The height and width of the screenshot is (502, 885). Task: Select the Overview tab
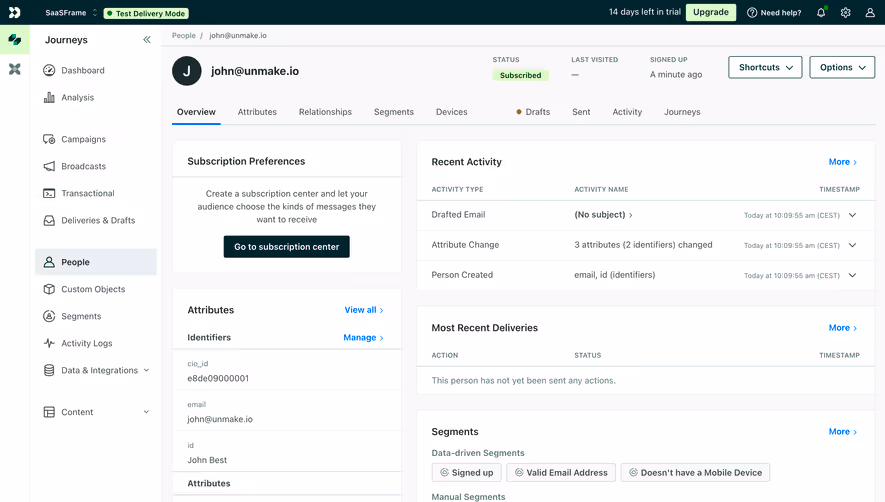(x=196, y=112)
